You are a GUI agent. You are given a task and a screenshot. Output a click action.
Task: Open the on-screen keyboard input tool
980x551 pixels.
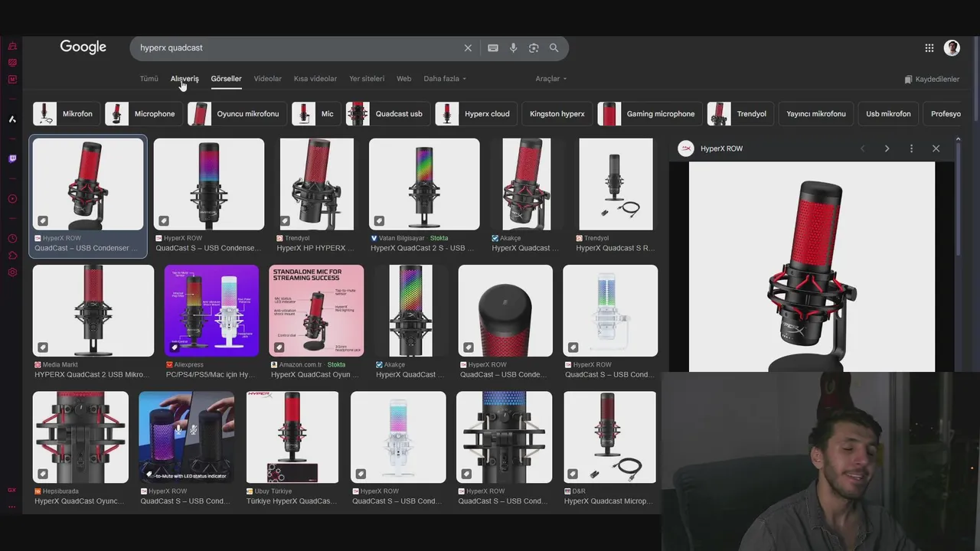493,47
